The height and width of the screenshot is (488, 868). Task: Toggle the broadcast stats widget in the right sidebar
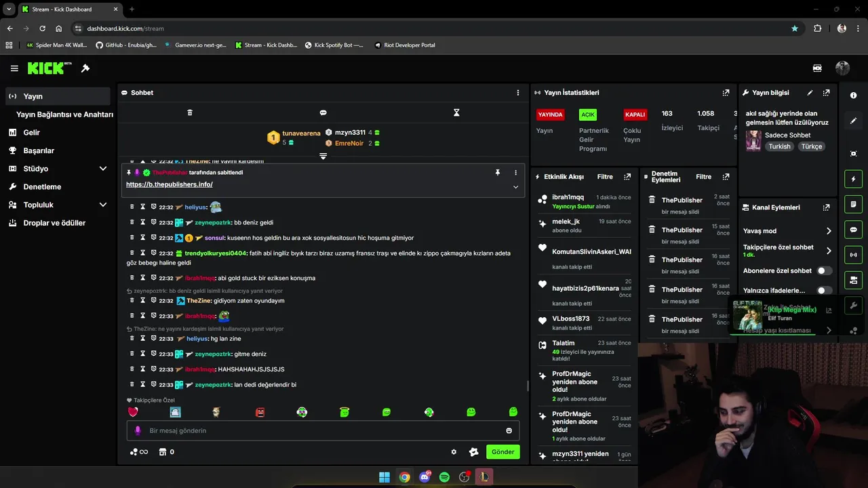854,255
